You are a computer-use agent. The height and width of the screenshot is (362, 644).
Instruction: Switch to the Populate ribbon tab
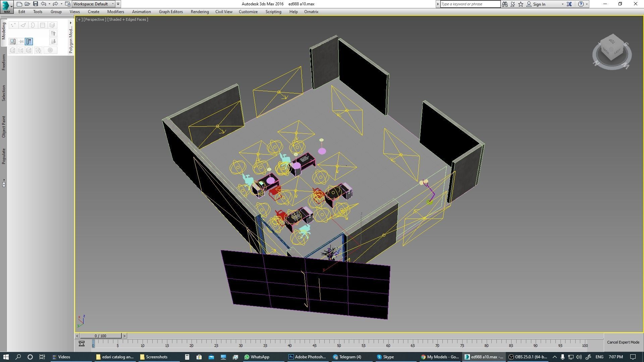click(x=4, y=156)
